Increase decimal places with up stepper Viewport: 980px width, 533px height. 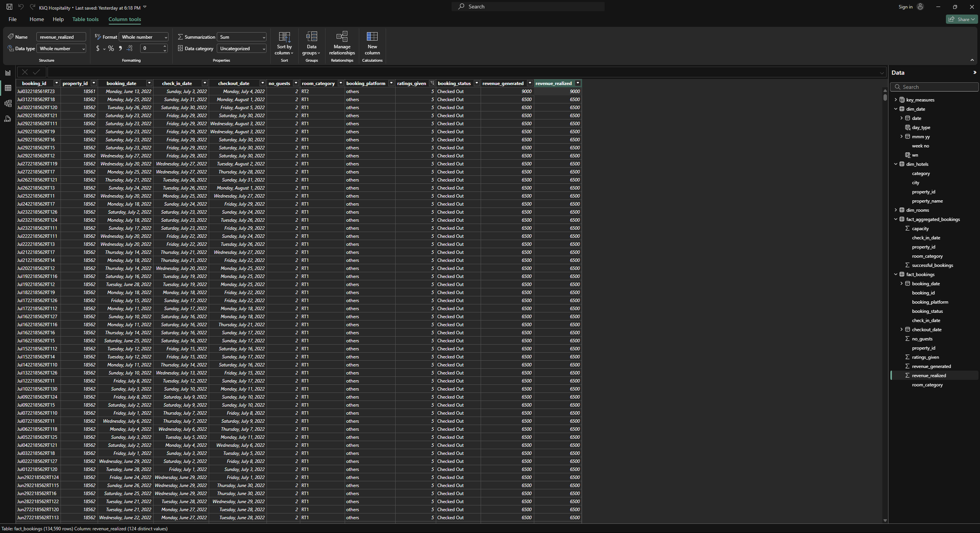point(165,46)
